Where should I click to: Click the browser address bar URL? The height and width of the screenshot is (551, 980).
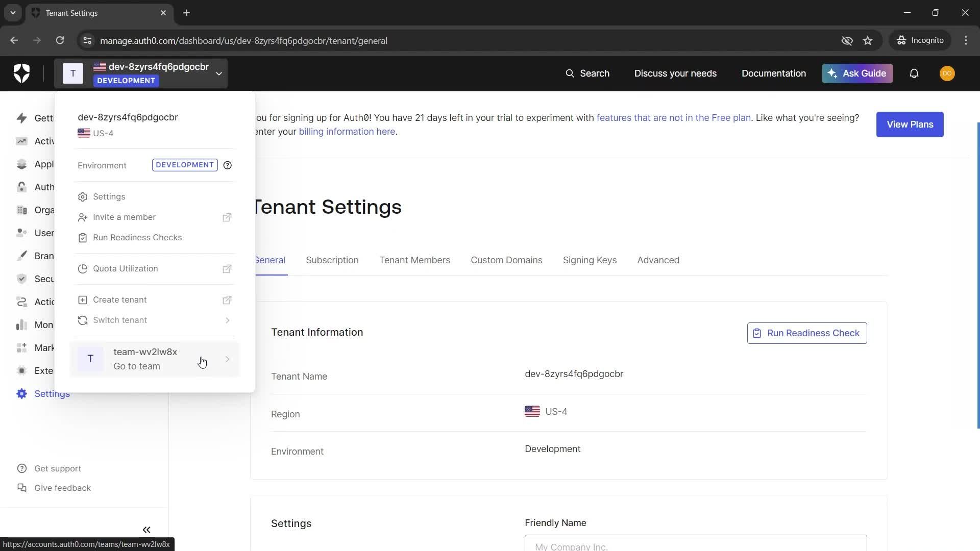[x=243, y=41]
